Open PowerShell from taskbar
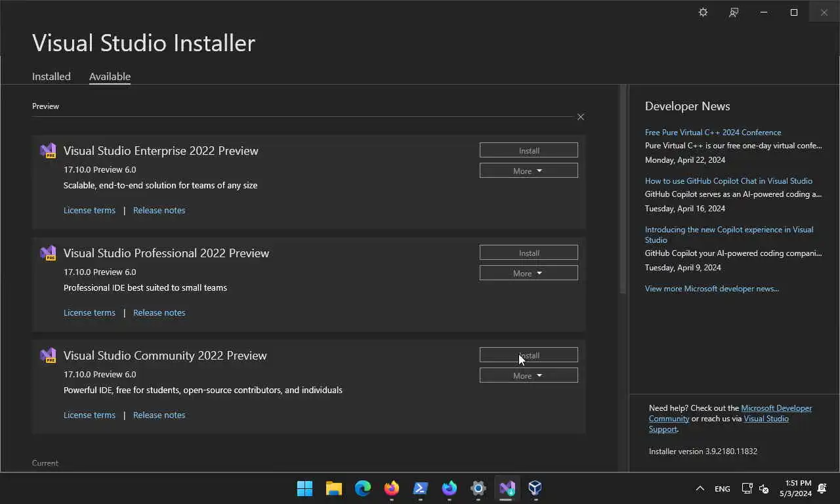Screen dimensions: 840x504 coord(421,488)
